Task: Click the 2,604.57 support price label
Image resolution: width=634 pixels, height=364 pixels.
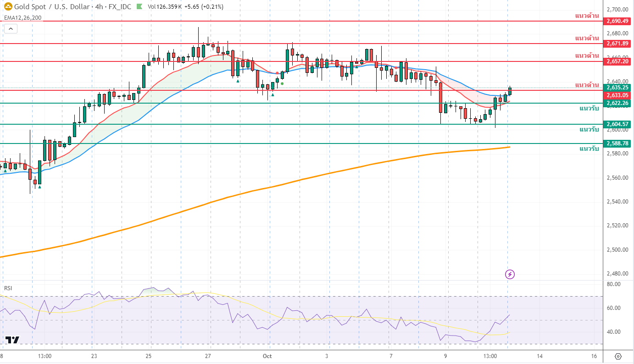Action: tap(617, 124)
